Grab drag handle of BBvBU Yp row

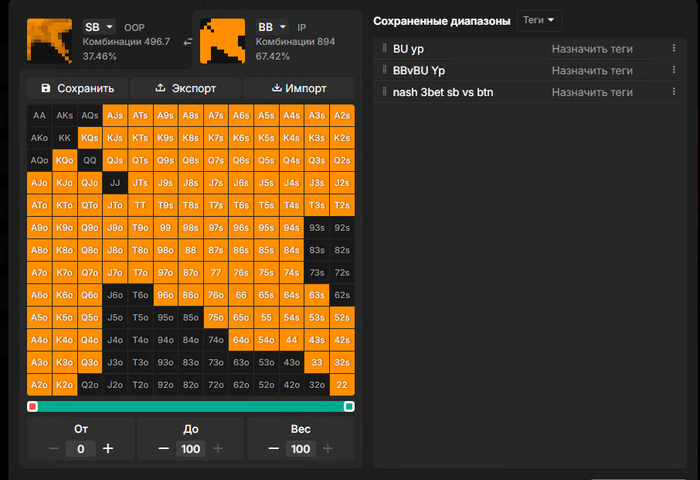click(384, 70)
